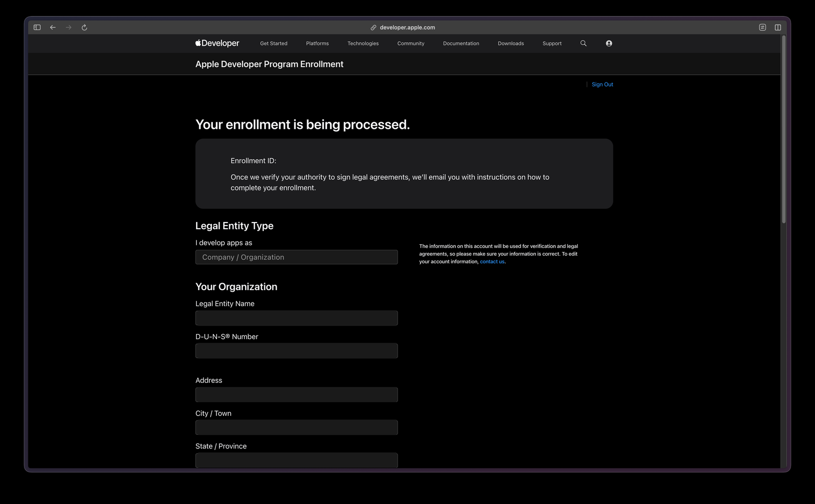This screenshot has width=815, height=504.
Task: Go to the Community section
Action: pyautogui.click(x=411, y=44)
